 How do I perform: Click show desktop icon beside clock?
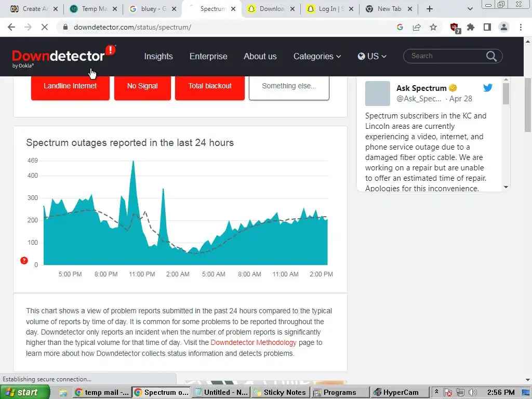526,393
